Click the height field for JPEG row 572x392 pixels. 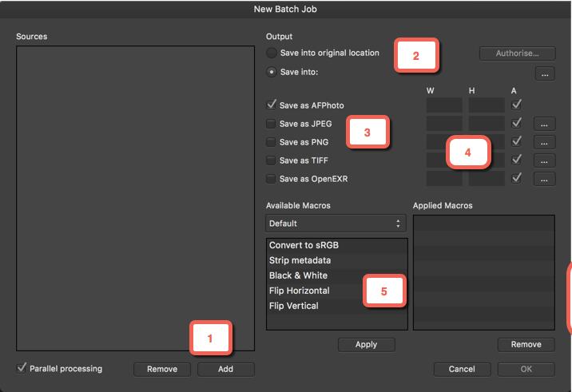pos(487,124)
